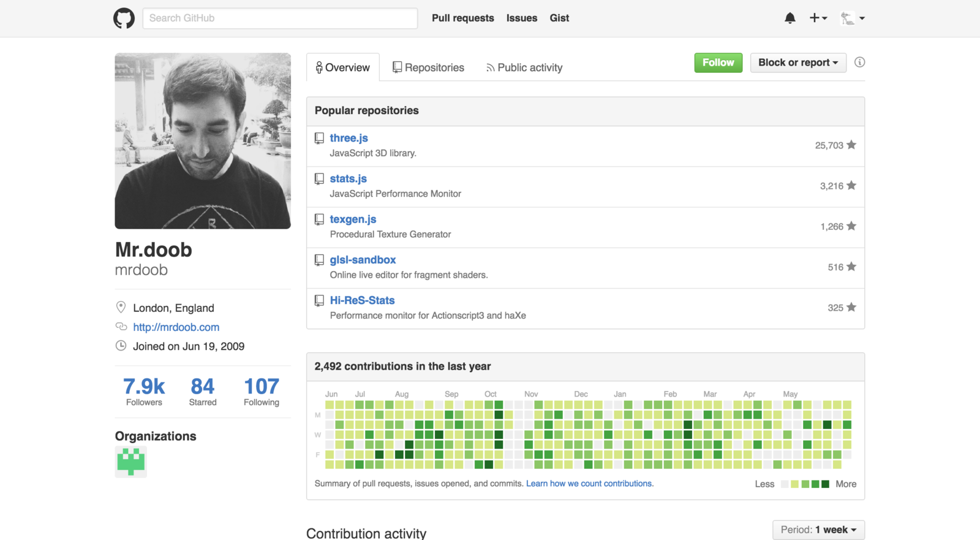Screen dimensions: 980x540
Task: Click the star icon for three.js
Action: click(851, 145)
